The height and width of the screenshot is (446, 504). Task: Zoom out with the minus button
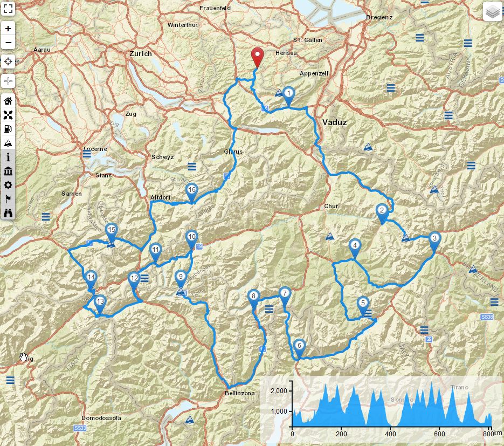[x=8, y=43]
